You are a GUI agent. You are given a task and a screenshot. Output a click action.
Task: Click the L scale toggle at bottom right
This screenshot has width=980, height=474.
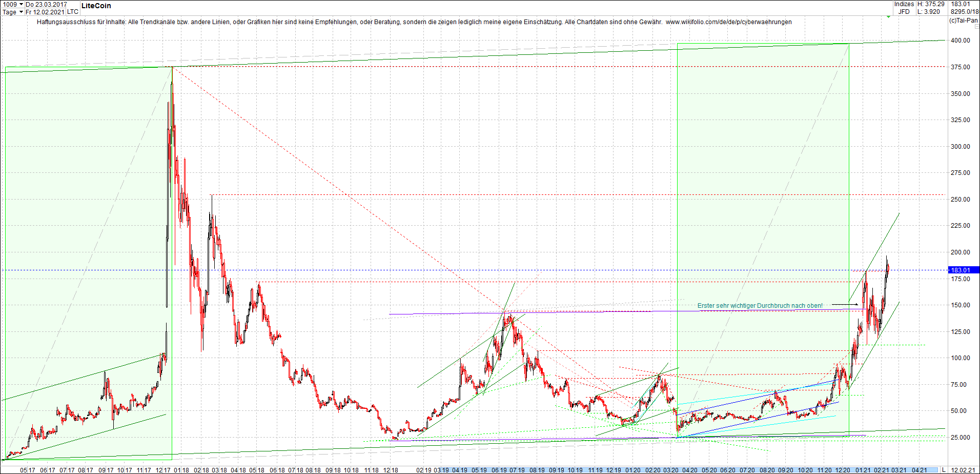point(944,470)
